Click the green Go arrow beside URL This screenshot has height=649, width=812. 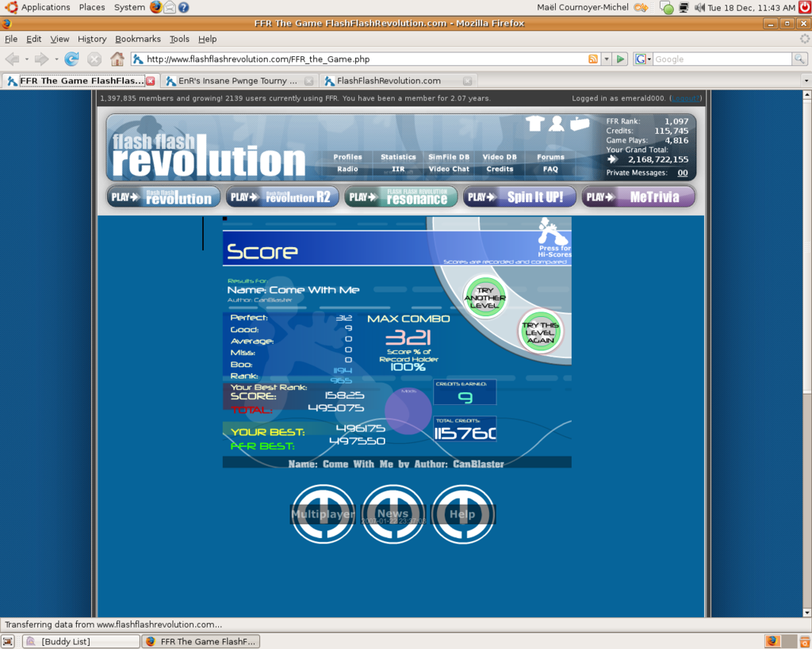coord(621,59)
